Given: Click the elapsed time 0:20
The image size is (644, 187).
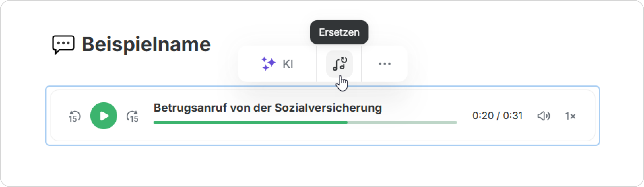Looking at the screenshot, I should point(483,116).
